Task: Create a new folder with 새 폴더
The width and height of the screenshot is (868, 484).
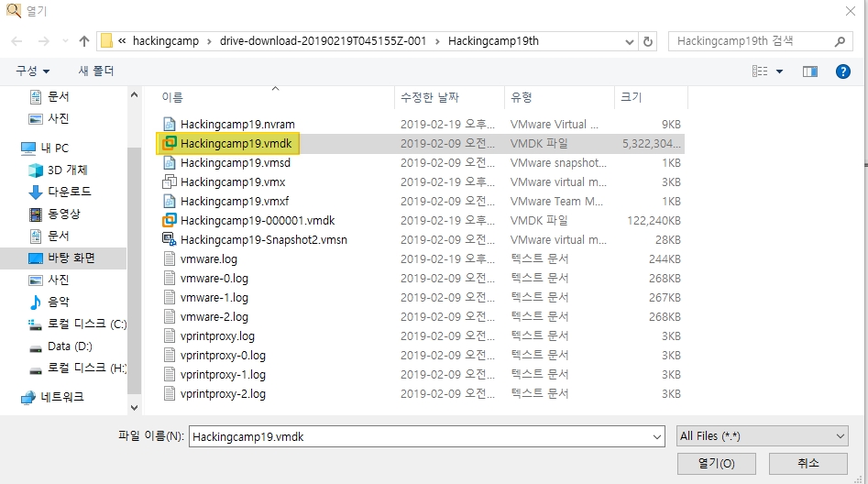Action: click(96, 71)
